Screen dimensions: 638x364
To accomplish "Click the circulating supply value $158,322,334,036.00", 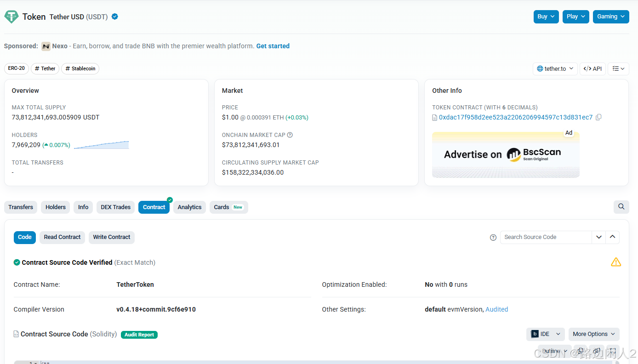I will (x=253, y=172).
